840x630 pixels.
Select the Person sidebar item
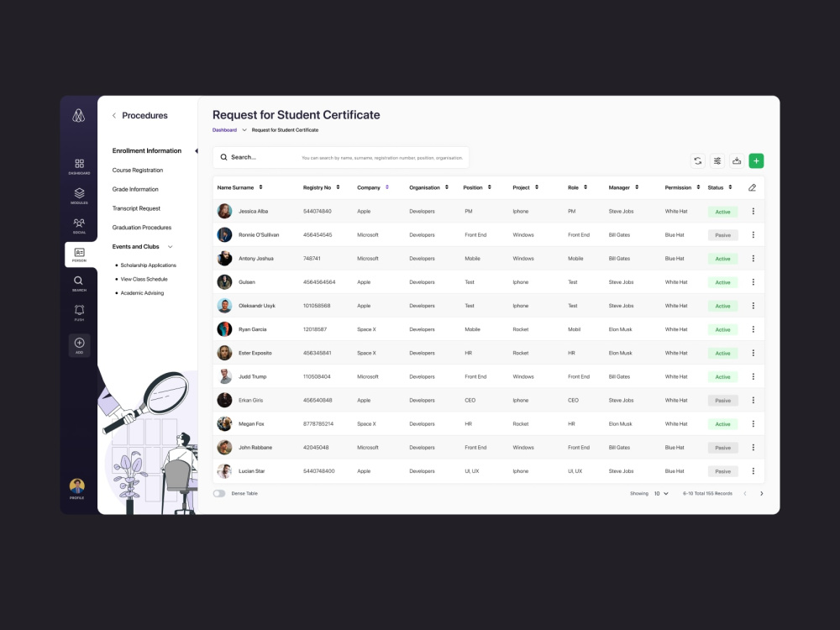pos(79,255)
